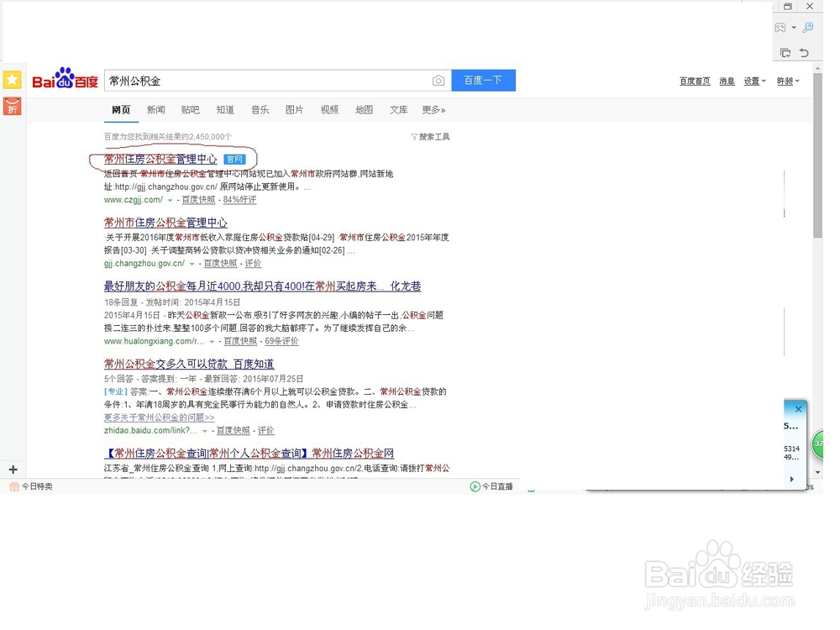The height and width of the screenshot is (630, 840).
Task: Open the red discount shopping bag sidebar icon
Action: (x=13, y=106)
